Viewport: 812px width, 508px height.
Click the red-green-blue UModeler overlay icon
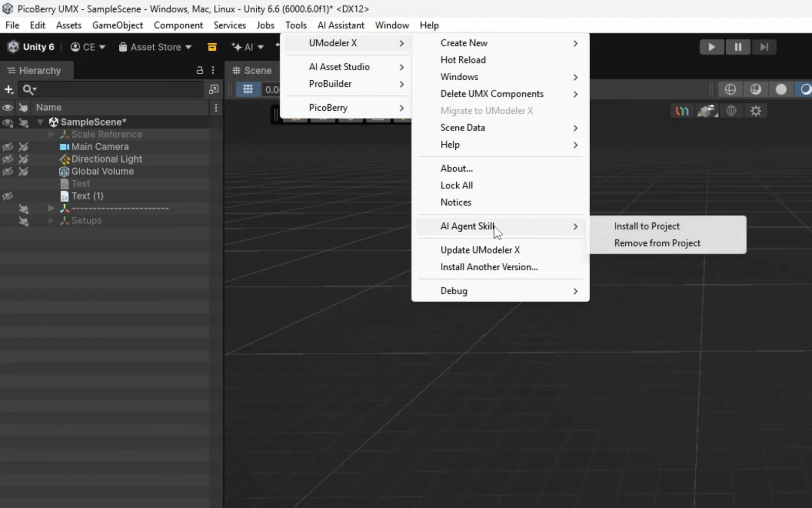pos(682,111)
